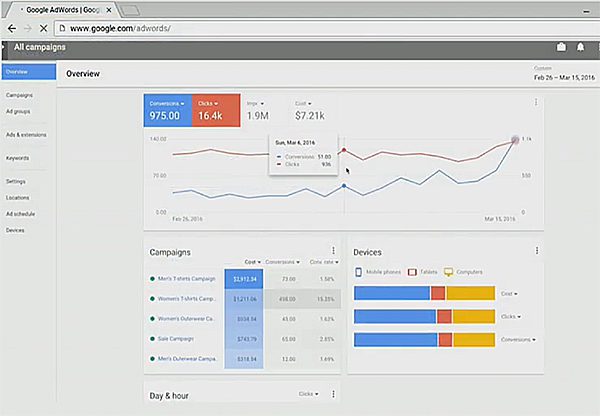Image resolution: width=600 pixels, height=416 pixels.
Task: Click the Men's T-shirts Campaign status dot
Action: tap(152, 279)
